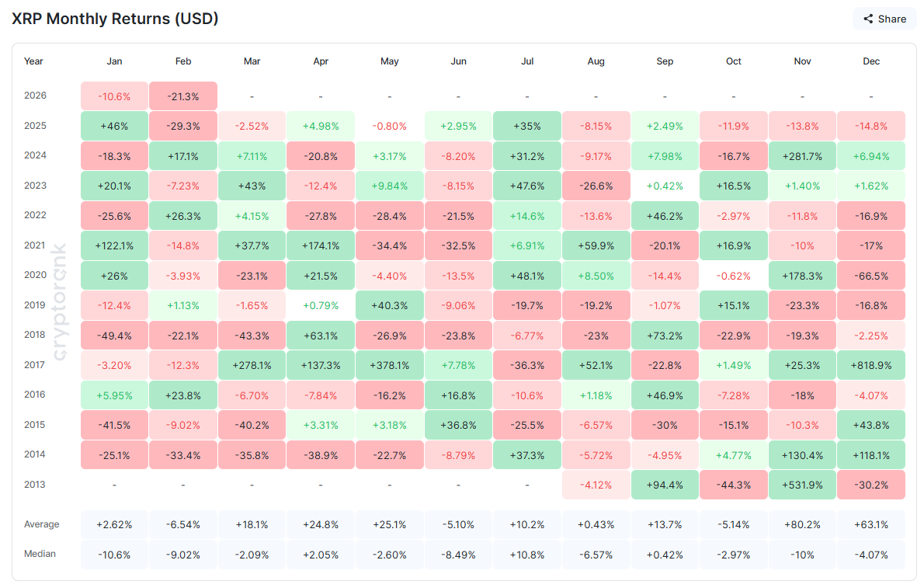Click the 2013 year row label

click(x=34, y=484)
